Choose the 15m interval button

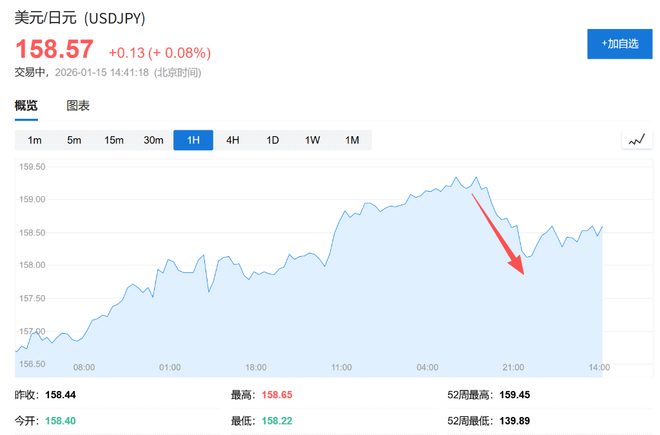[113, 140]
